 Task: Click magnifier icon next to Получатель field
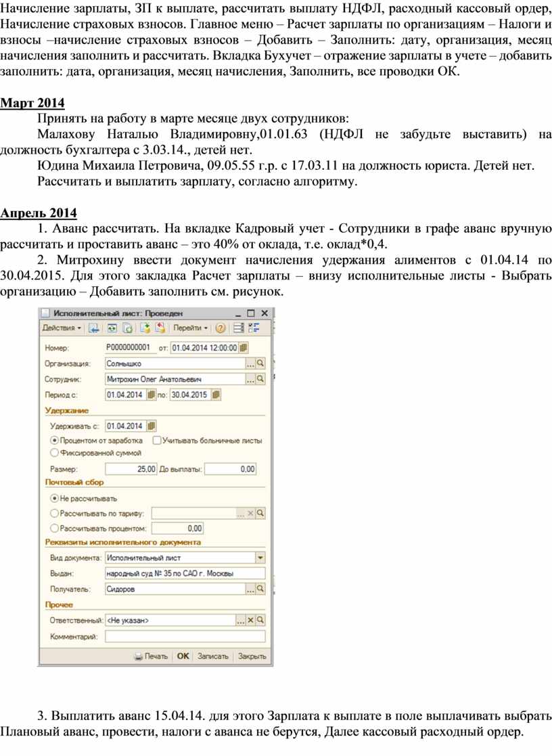(260, 590)
